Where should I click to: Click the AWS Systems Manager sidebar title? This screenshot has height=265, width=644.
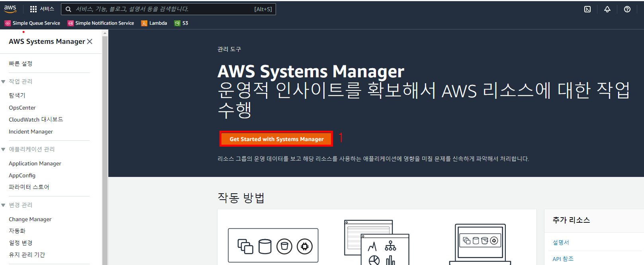pos(47,41)
